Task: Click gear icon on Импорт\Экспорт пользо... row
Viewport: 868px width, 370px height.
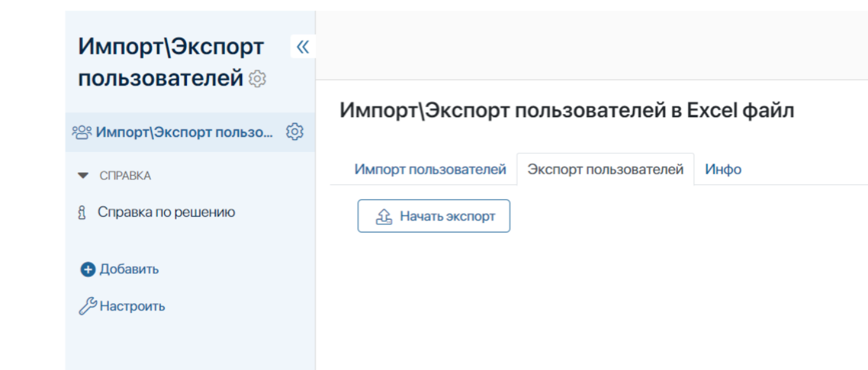Action: click(x=295, y=132)
